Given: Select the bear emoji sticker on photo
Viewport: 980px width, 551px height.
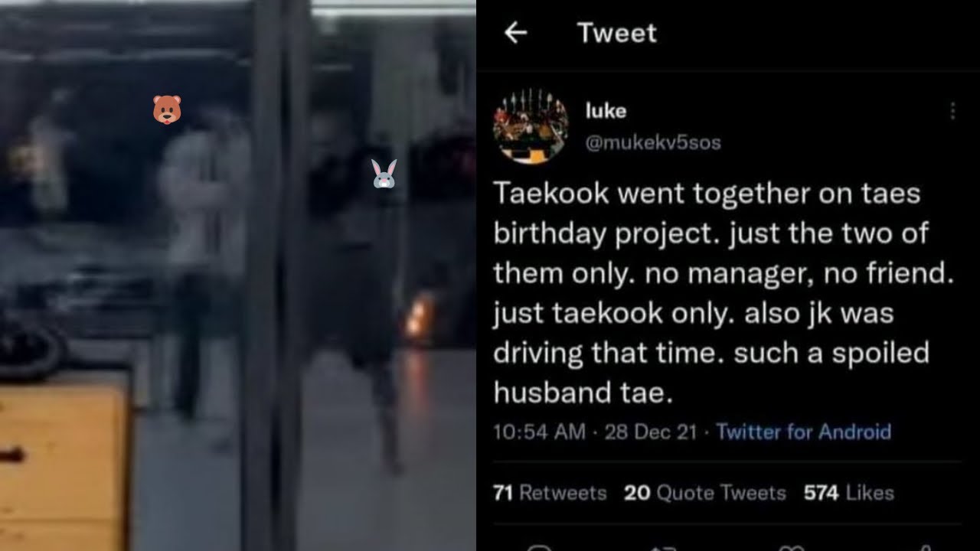Looking at the screenshot, I should [x=167, y=109].
